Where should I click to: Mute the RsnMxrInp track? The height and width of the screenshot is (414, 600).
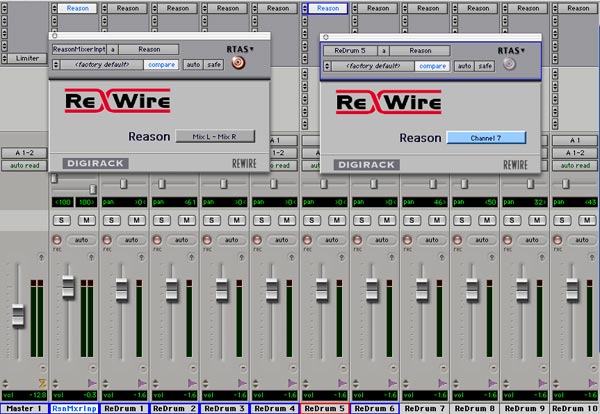[87, 220]
